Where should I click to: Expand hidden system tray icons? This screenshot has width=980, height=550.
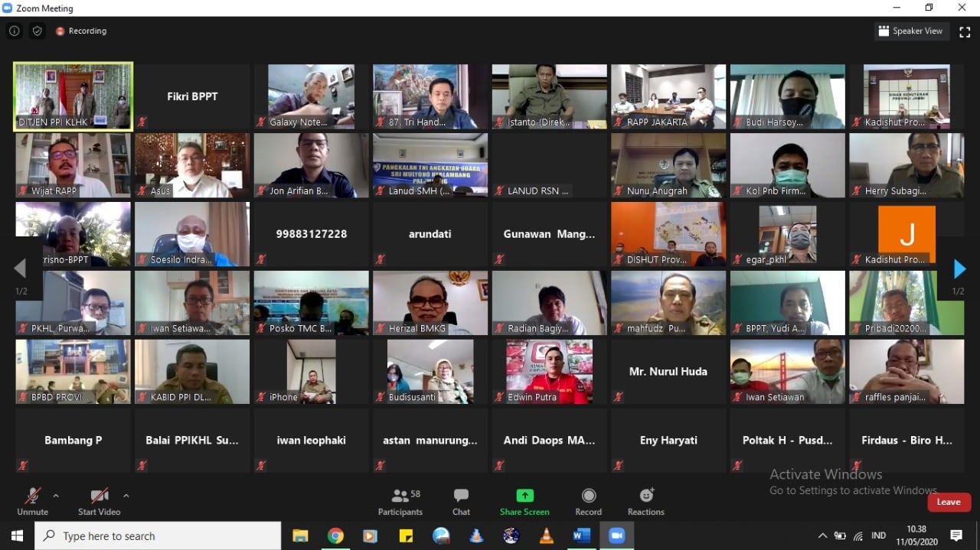(822, 535)
